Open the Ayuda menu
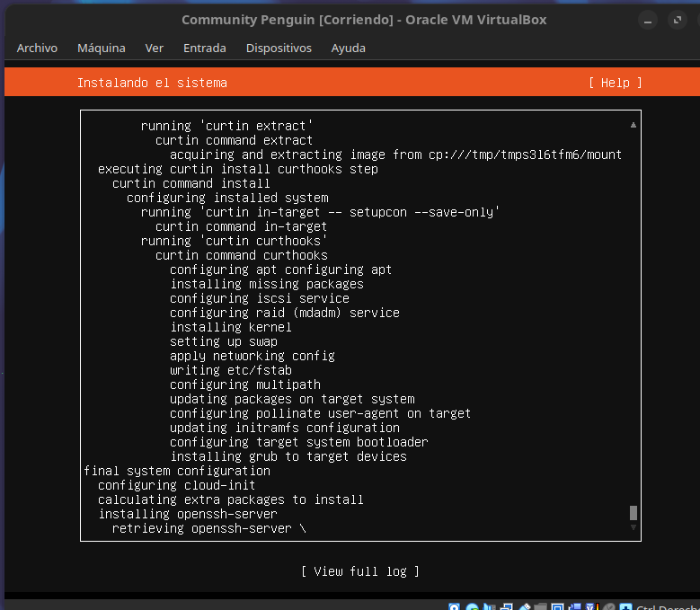Screen dimensions: 700x610 pos(349,49)
